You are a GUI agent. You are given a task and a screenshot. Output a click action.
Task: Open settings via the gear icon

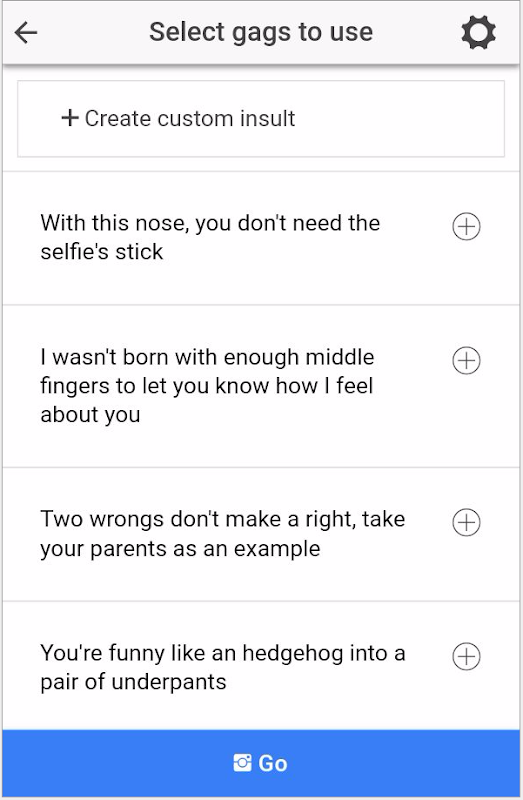point(478,33)
